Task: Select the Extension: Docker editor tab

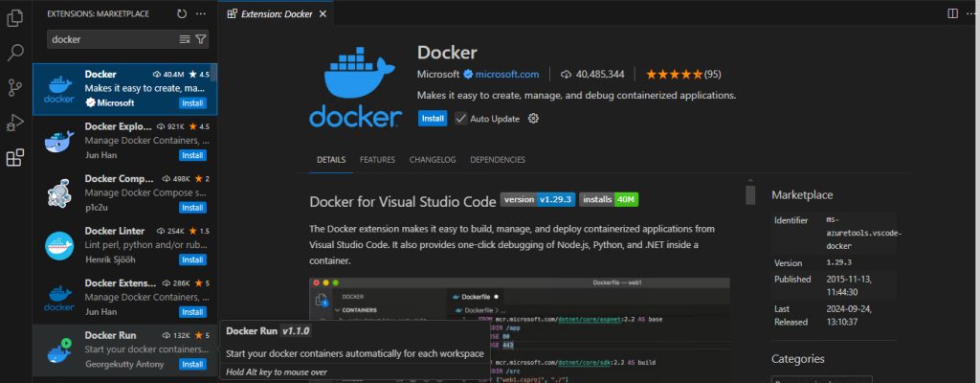Action: pos(276,13)
